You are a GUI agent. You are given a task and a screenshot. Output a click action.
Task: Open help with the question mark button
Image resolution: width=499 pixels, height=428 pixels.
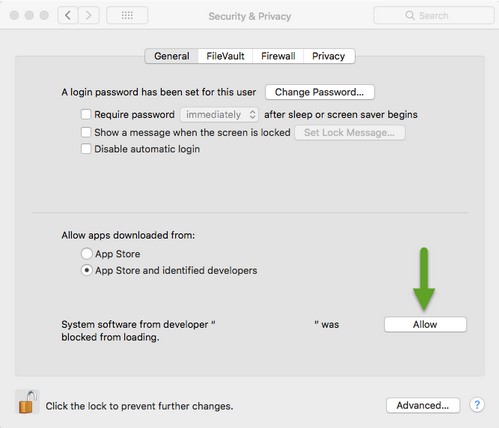point(477,405)
